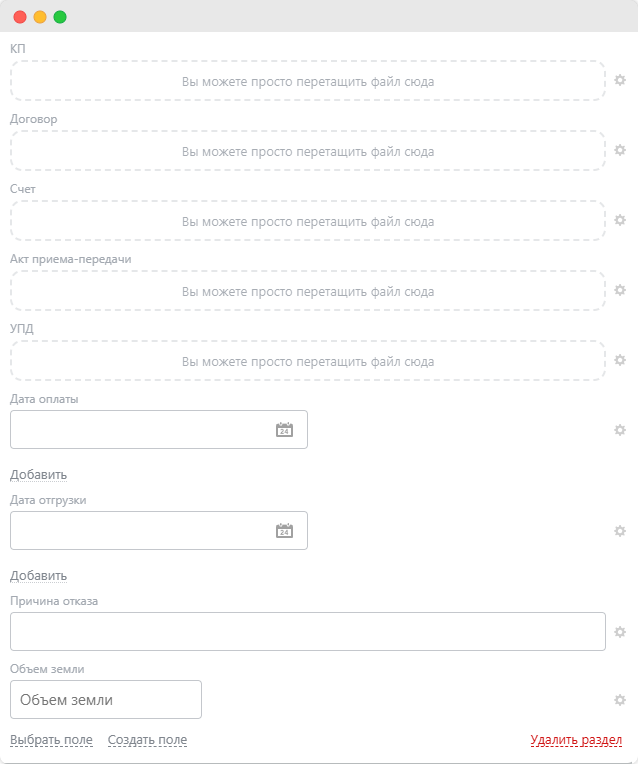This screenshot has height=764, width=638.
Task: Open settings gear for УПД field
Action: pos(619,360)
